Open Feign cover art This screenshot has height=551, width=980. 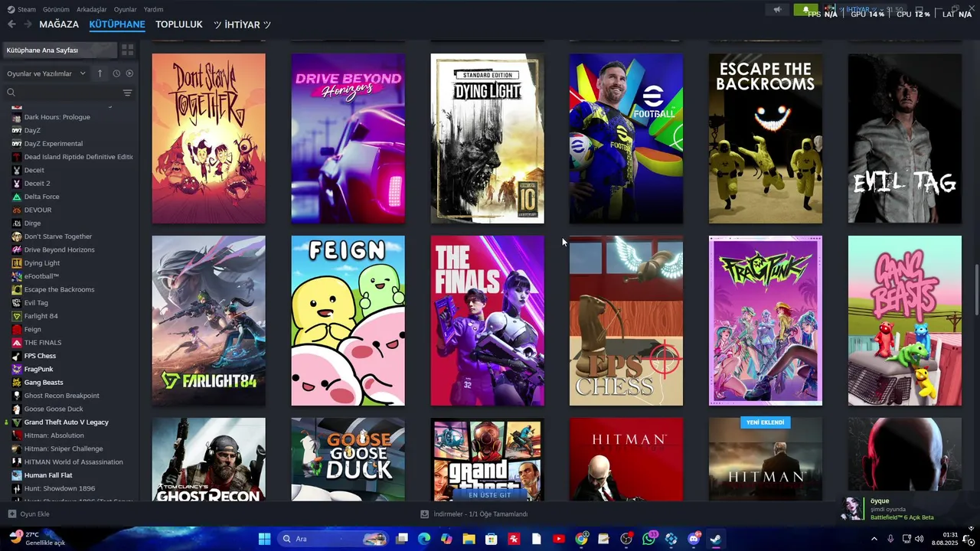click(x=348, y=321)
